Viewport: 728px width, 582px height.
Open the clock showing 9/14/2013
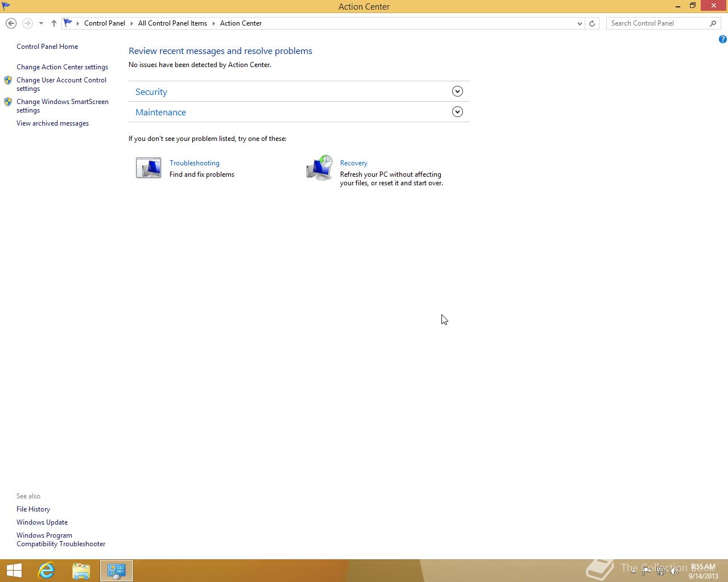704,571
